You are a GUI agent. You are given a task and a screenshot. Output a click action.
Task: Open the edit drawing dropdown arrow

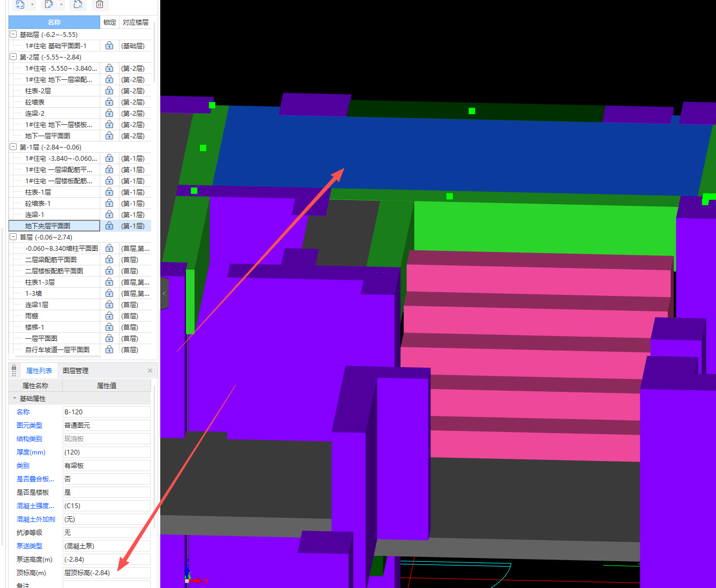[x=62, y=5]
